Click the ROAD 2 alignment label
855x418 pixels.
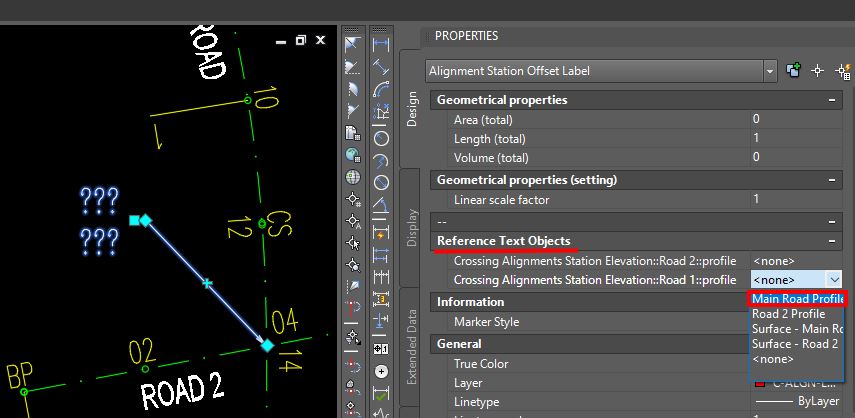pyautogui.click(x=182, y=391)
